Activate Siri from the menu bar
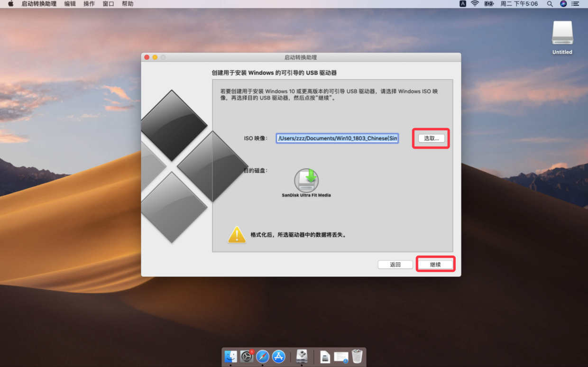Screen dimensions: 588x367 point(563,4)
